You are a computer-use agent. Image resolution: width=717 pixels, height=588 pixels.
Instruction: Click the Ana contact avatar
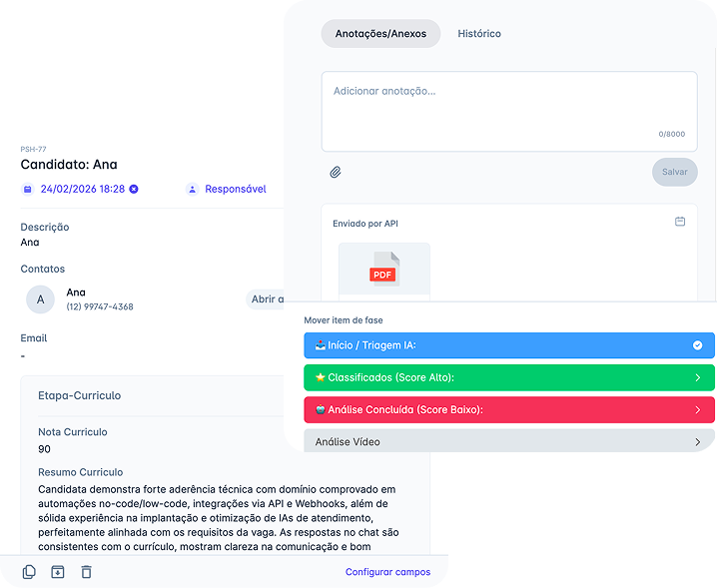[40, 298]
